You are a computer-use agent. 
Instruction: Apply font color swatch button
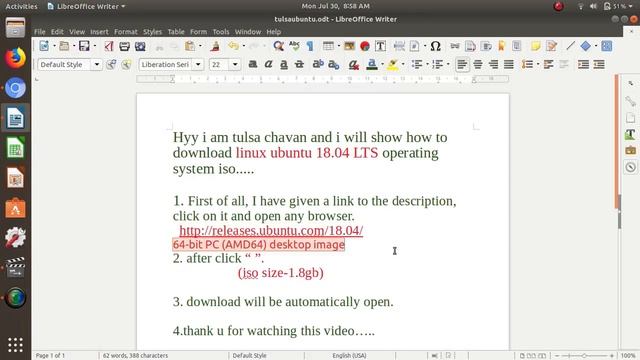click(372, 64)
